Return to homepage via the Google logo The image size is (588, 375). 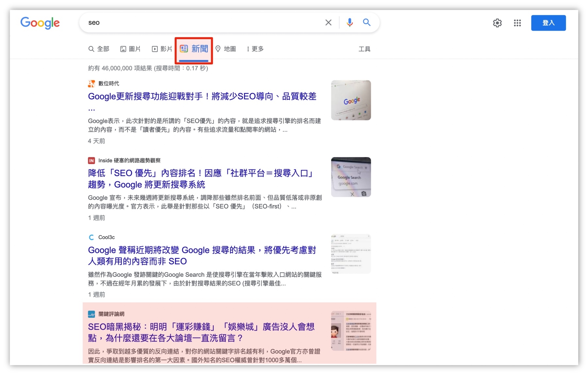(x=40, y=23)
